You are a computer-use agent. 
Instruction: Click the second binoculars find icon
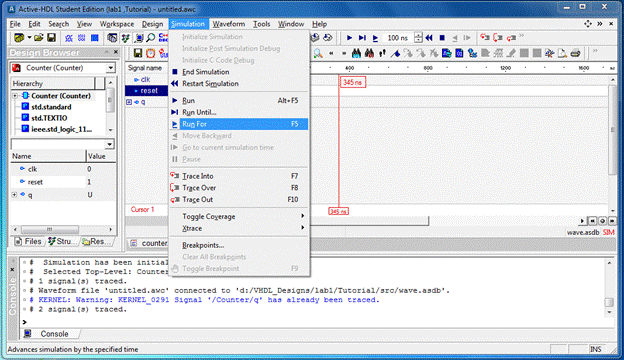(x=369, y=53)
